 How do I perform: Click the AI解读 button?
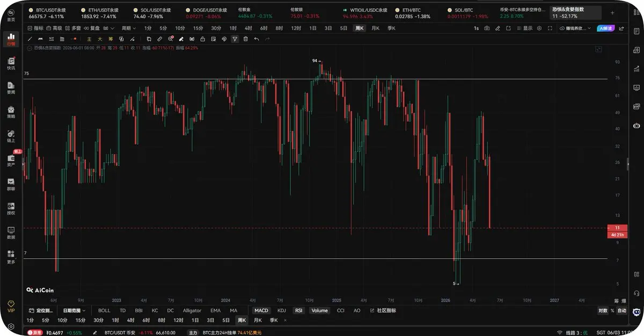click(606, 28)
